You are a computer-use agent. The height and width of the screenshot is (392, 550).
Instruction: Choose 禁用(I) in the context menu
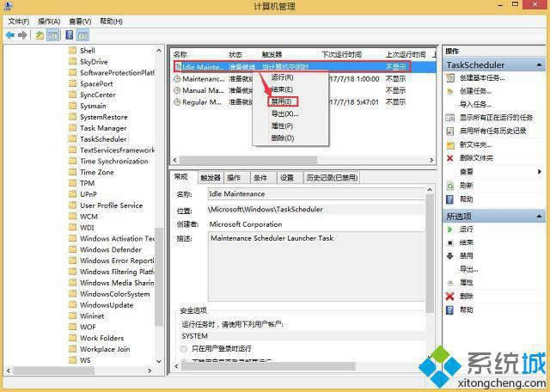pos(283,101)
